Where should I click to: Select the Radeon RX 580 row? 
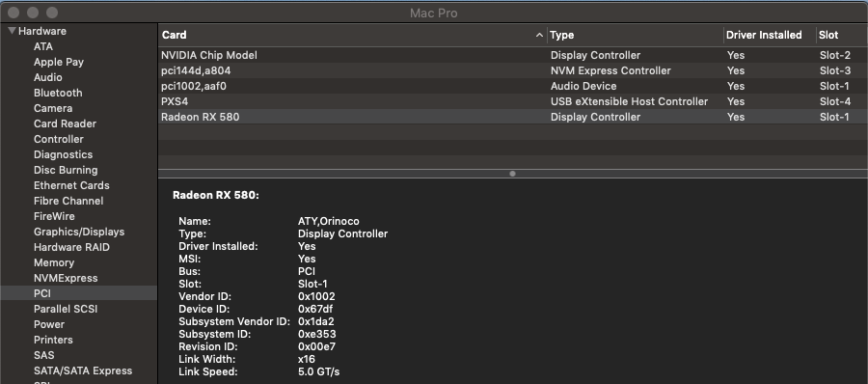513,117
